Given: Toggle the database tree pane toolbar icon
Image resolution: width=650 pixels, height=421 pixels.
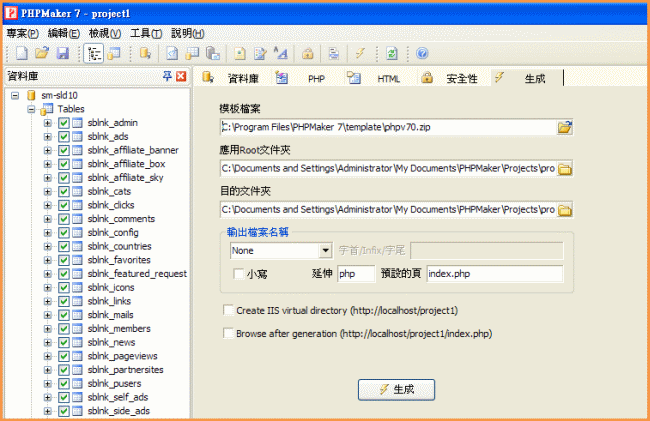Looking at the screenshot, I should tap(94, 53).
